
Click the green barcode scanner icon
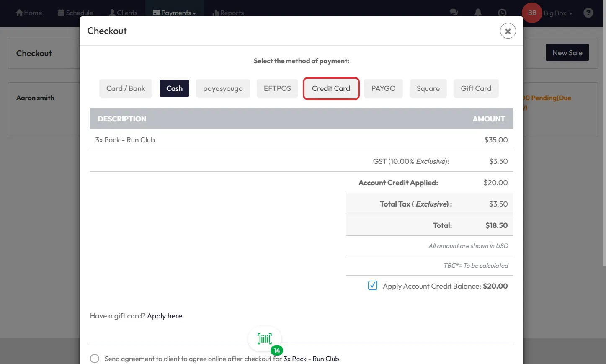coord(265,339)
